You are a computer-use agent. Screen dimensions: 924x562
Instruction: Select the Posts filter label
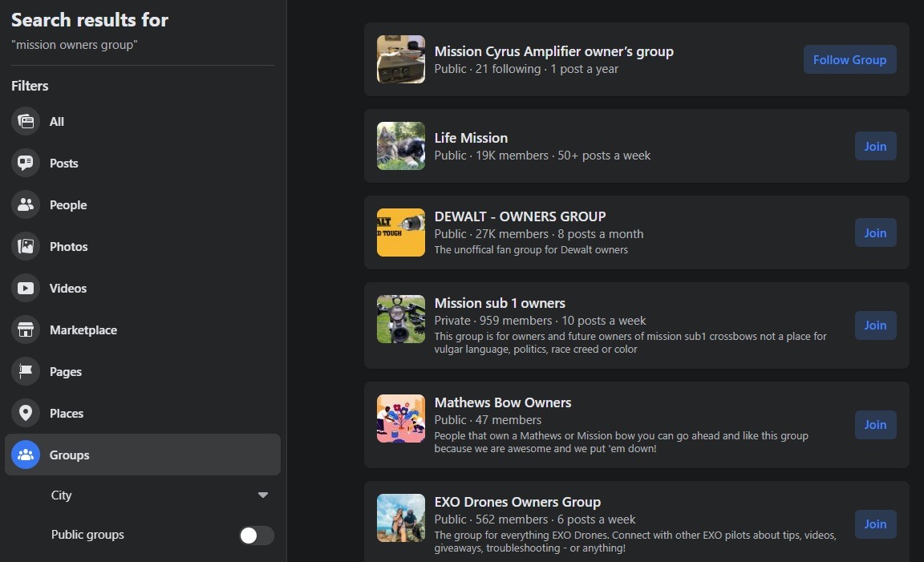(x=63, y=164)
